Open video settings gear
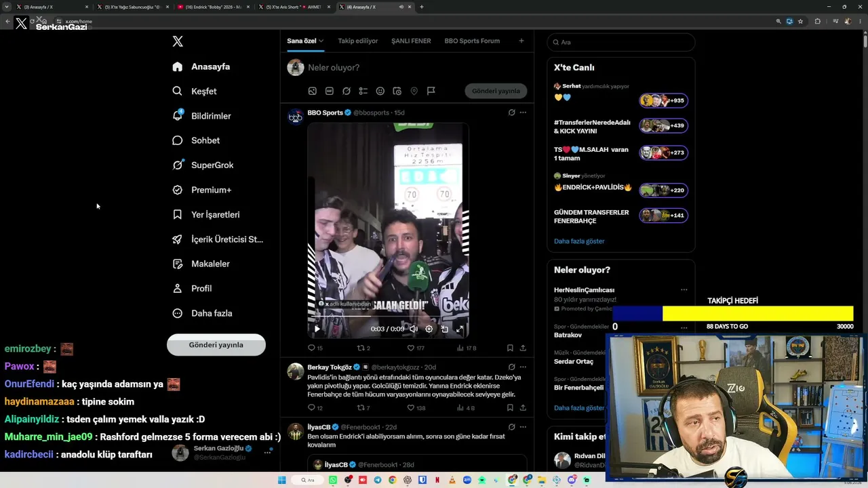Viewport: 868px width, 488px height. point(429,329)
